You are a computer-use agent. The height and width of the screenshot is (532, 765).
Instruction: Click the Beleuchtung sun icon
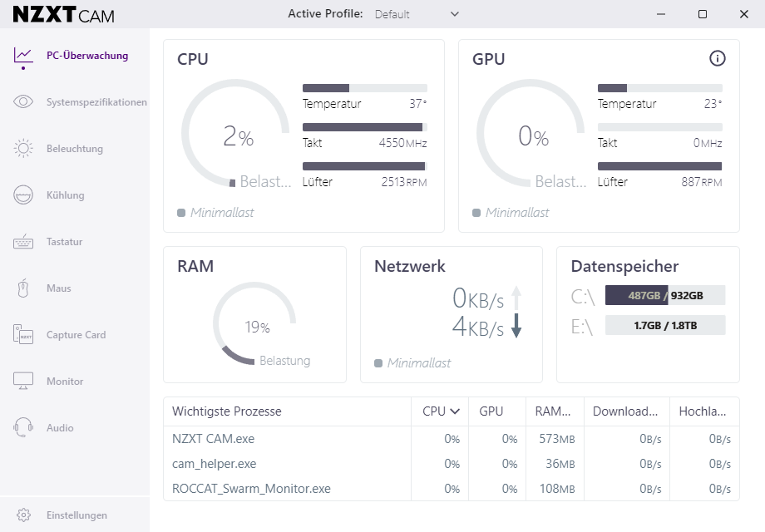[23, 149]
